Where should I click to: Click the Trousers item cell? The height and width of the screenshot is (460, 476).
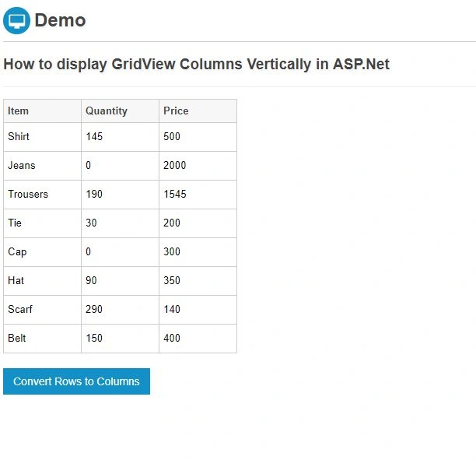pyautogui.click(x=42, y=195)
